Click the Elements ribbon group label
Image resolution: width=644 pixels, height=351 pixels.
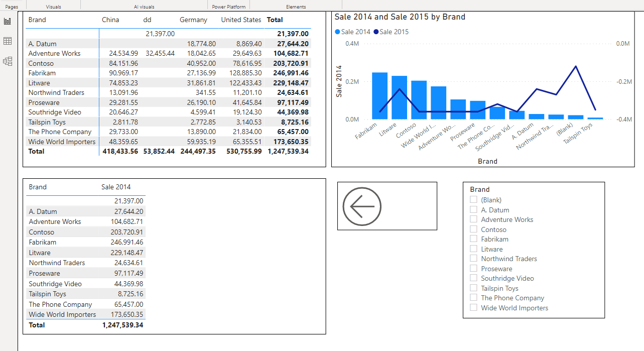[x=296, y=7]
